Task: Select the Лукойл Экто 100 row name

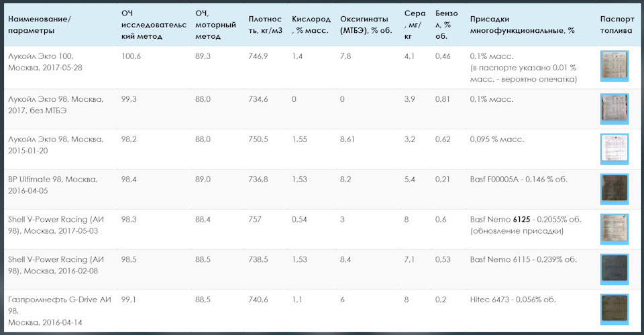Action: pos(45,62)
